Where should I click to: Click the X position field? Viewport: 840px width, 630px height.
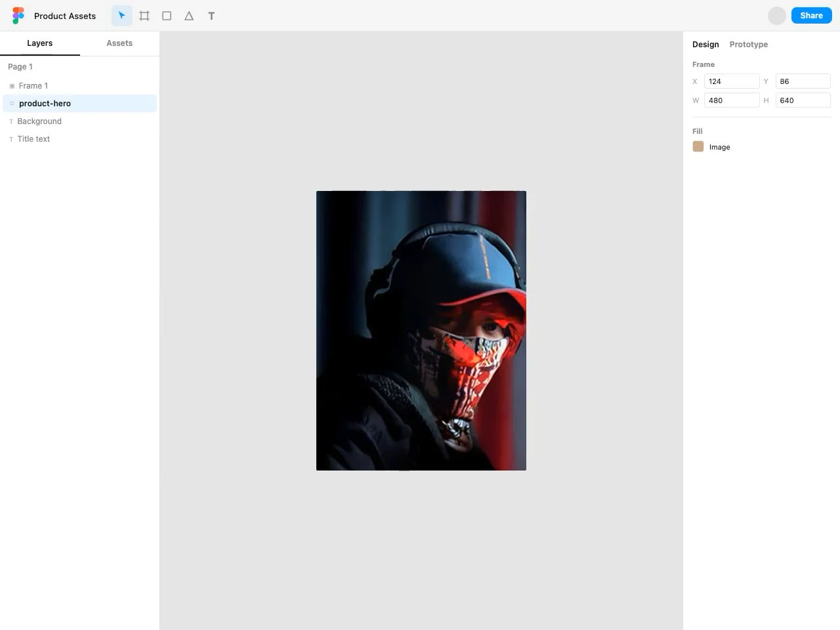pos(732,81)
